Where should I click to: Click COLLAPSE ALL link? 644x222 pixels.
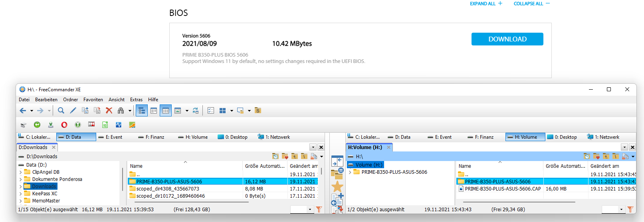coord(532,4)
